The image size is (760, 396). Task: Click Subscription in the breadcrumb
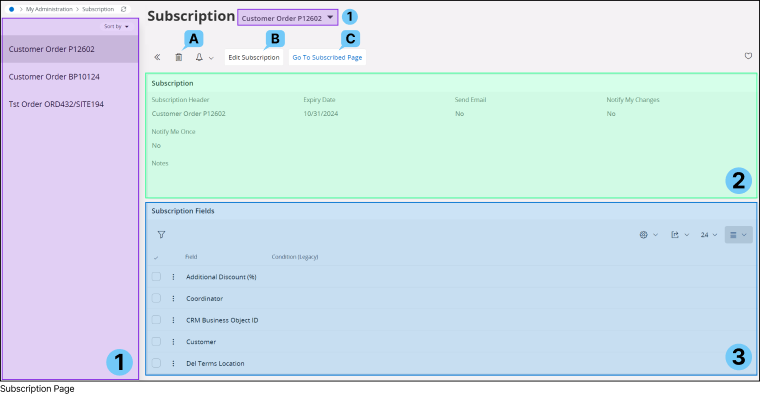(98, 9)
